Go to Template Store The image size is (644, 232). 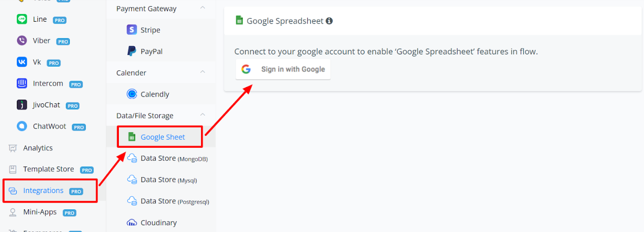[x=49, y=169]
